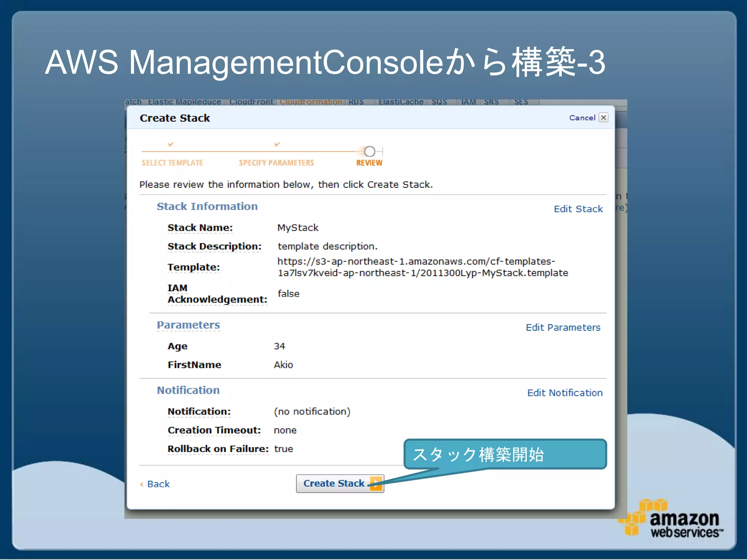Open the Edit Parameters link
The height and width of the screenshot is (560, 747).
[563, 327]
